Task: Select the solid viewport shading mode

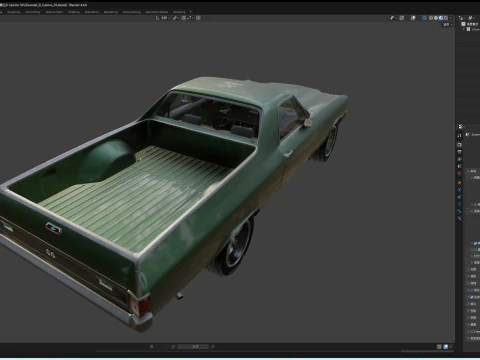Action: tap(436, 18)
